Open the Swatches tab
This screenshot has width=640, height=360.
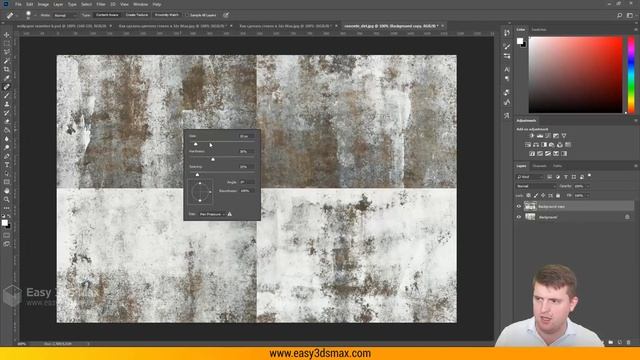point(539,30)
